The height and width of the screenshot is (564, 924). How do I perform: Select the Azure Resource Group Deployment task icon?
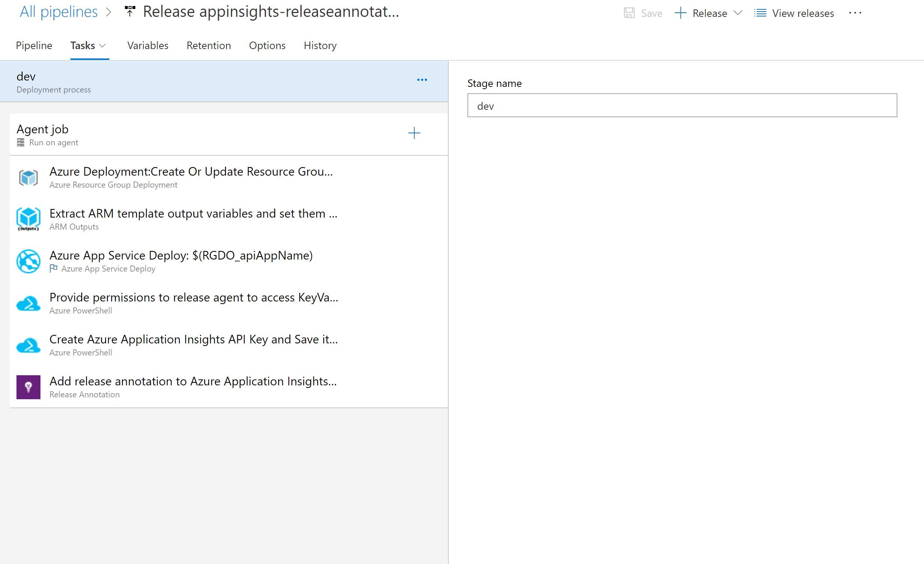tap(28, 178)
